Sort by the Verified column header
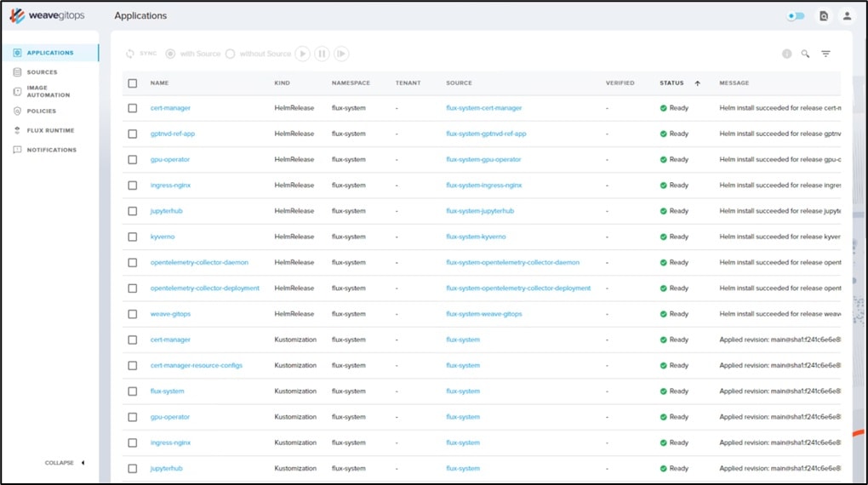The image size is (868, 485). tap(620, 83)
